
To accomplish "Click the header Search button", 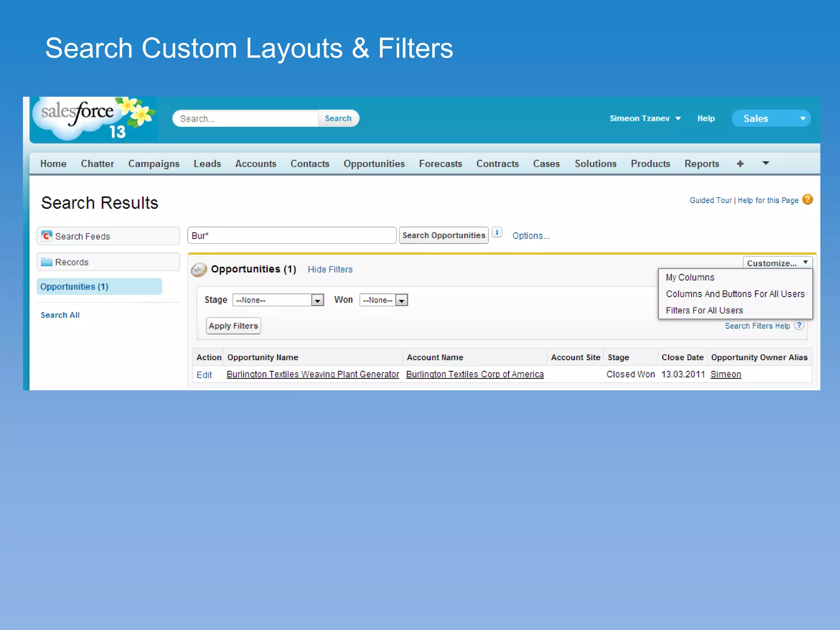I will tap(338, 118).
